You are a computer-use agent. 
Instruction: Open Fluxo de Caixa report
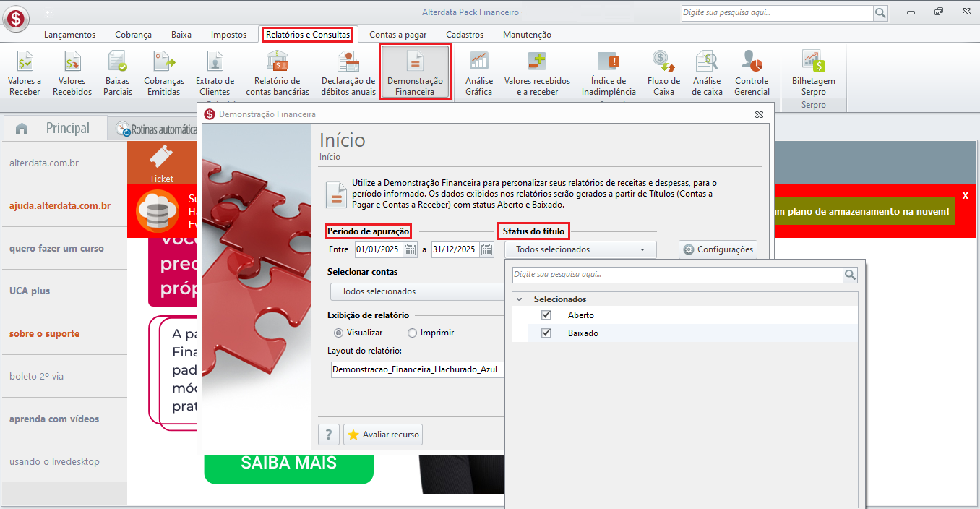coord(663,73)
